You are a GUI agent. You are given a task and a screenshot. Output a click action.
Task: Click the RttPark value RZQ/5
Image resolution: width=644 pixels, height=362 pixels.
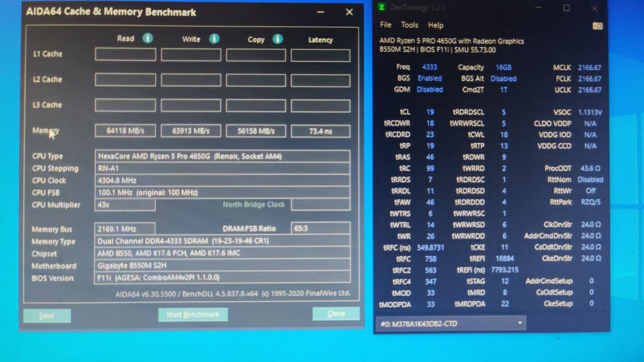coord(590,202)
